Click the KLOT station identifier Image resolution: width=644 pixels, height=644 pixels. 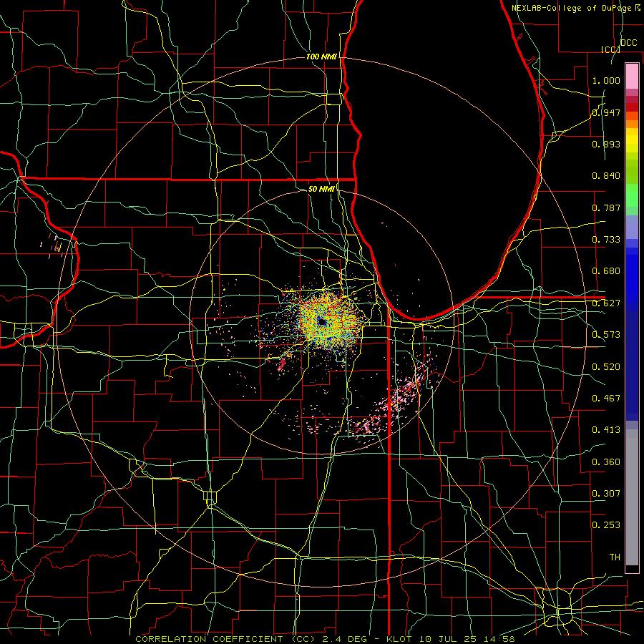pyautogui.click(x=399, y=639)
